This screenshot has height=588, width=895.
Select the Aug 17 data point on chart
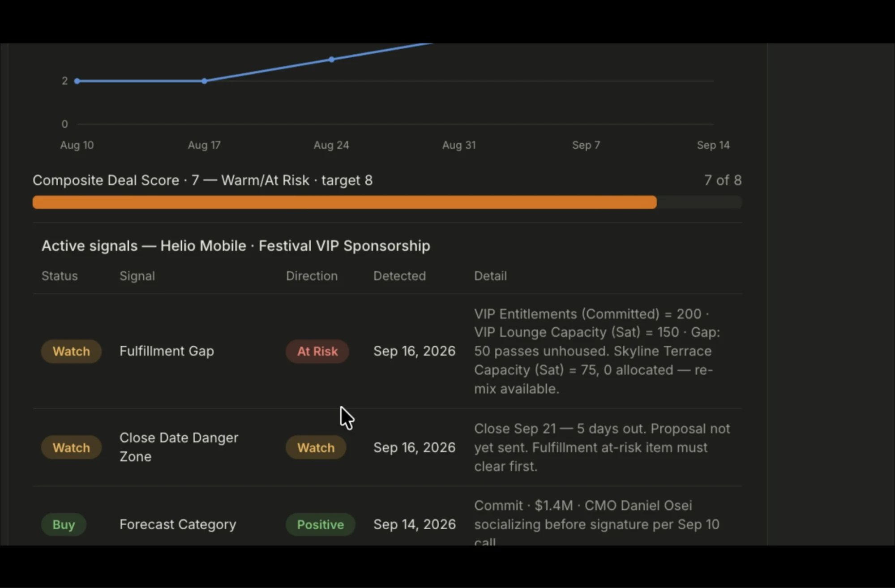[x=204, y=81]
